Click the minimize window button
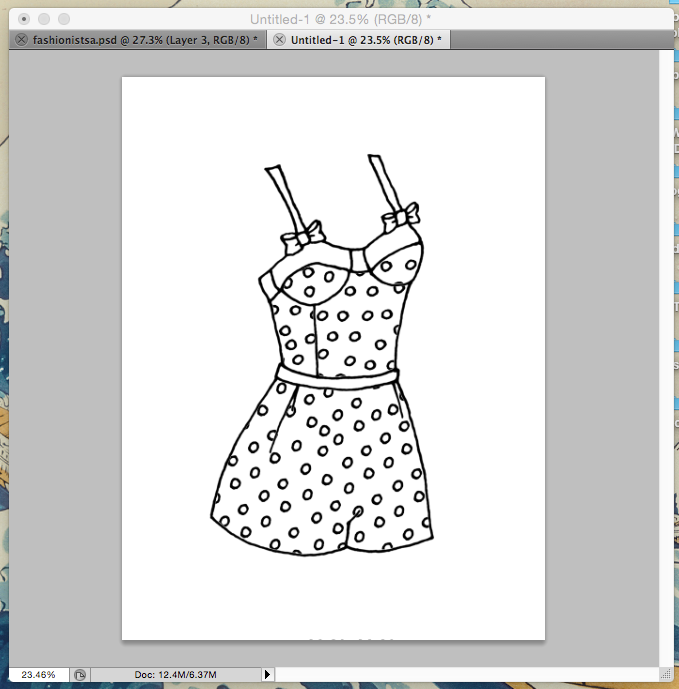 44,19
